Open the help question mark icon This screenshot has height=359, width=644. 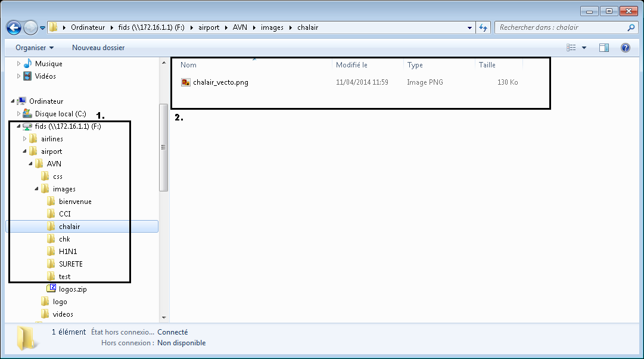625,48
